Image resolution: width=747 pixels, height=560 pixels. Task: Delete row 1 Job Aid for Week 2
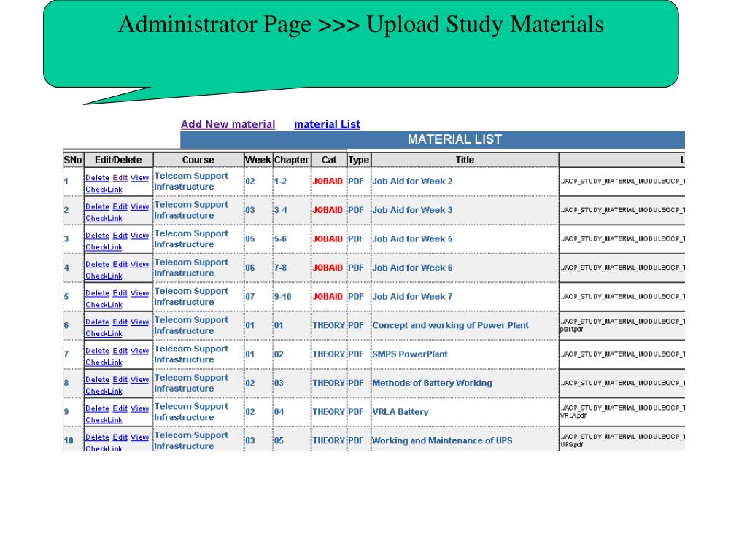point(97,178)
